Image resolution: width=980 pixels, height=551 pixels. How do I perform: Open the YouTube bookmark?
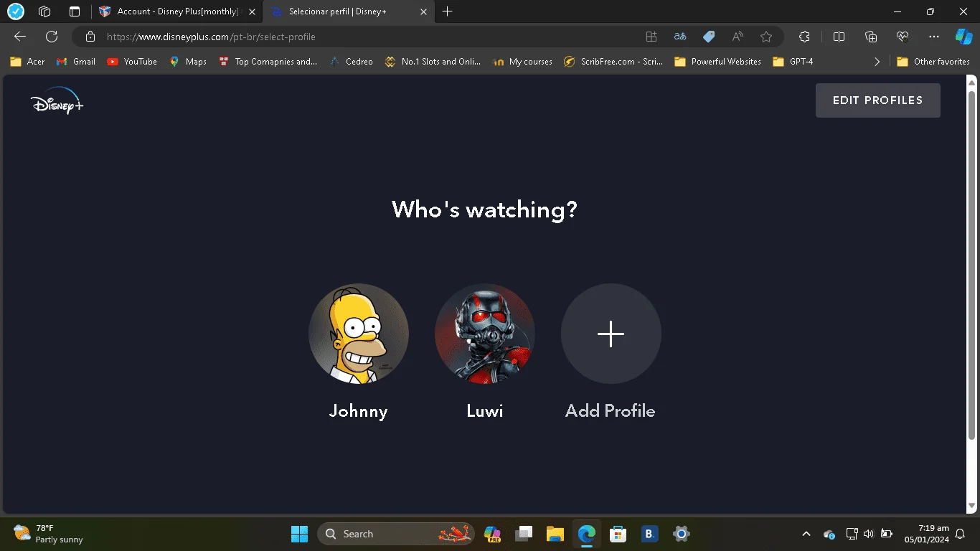[132, 62]
